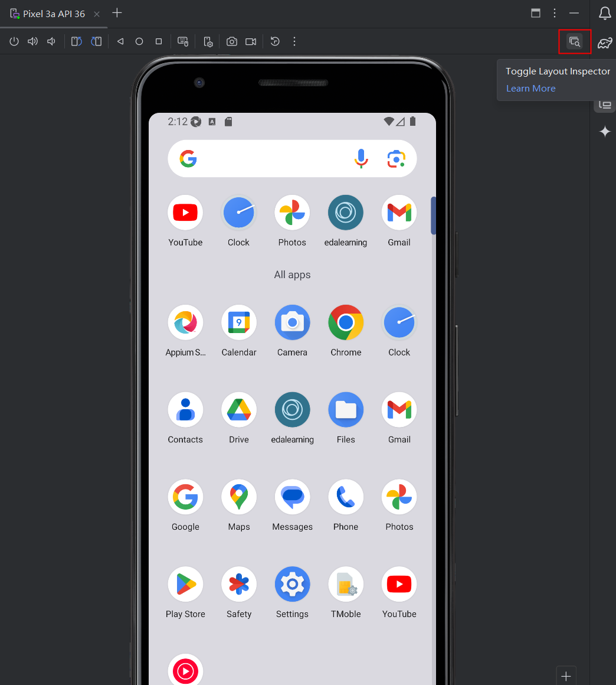The image size is (616, 685).
Task: Launch the YouTube Music app
Action: 185,670
